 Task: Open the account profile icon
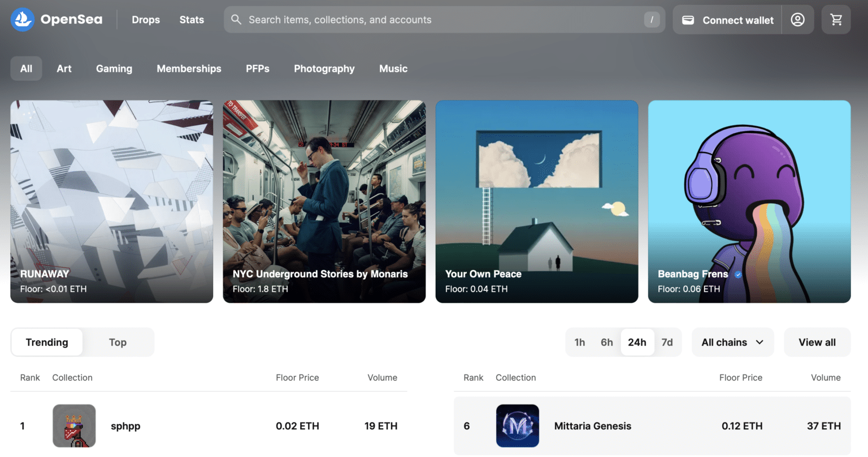(x=797, y=19)
